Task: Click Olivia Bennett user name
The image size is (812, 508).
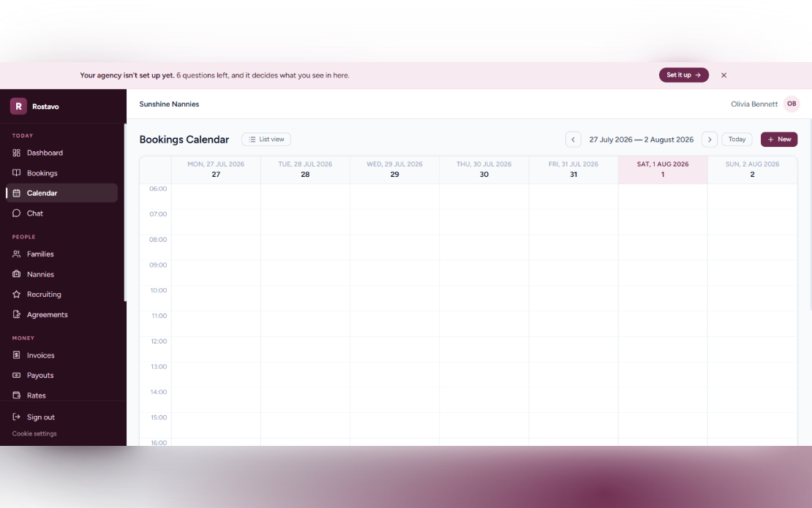Action: tap(754, 104)
